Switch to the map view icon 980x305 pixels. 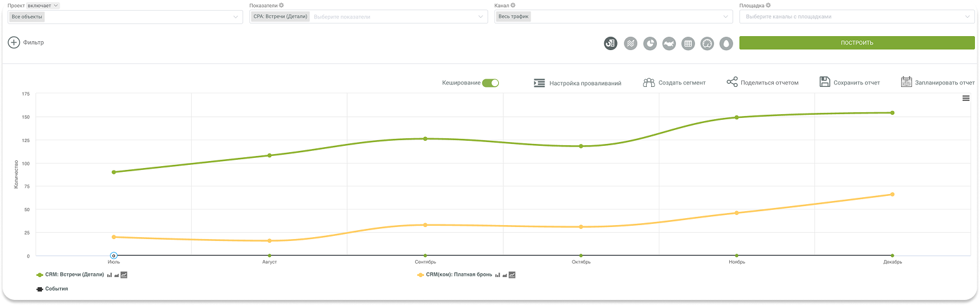tap(668, 43)
